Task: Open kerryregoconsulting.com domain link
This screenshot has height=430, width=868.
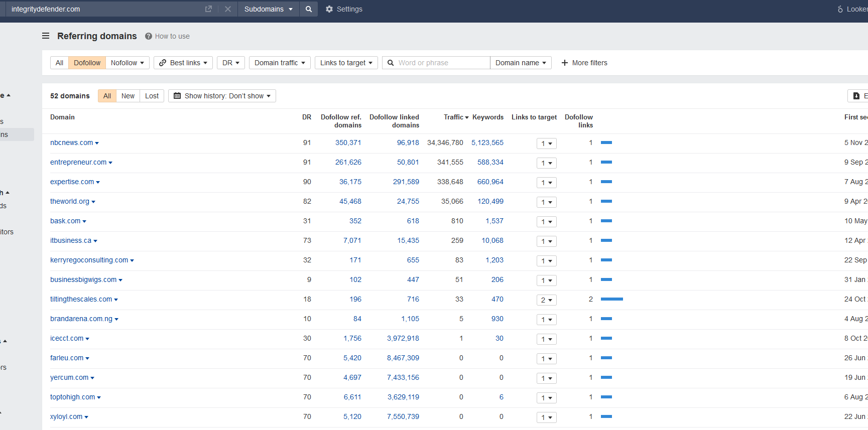Action: [89, 260]
